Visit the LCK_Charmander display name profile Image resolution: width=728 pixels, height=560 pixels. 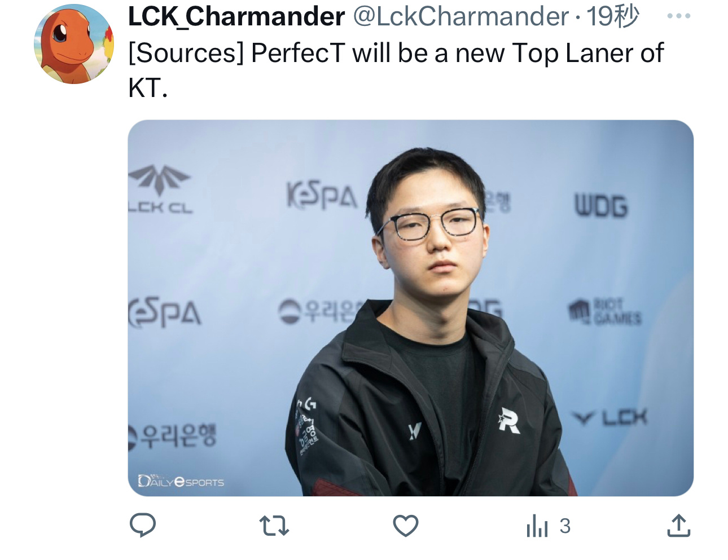(236, 16)
